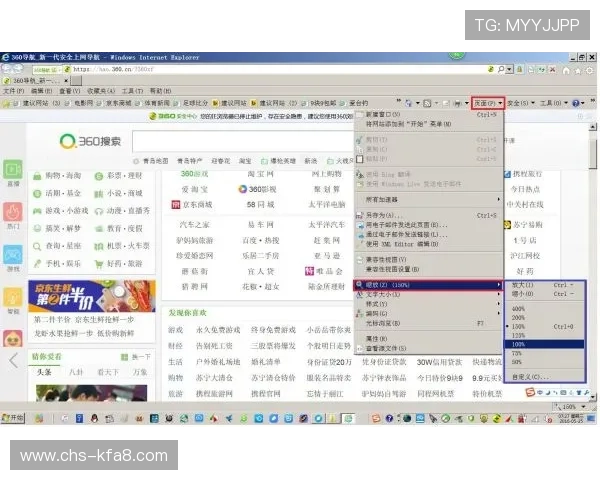This screenshot has width=600, height=480.
Task: Select the highlighted 100% zoom option
Action: (x=545, y=344)
